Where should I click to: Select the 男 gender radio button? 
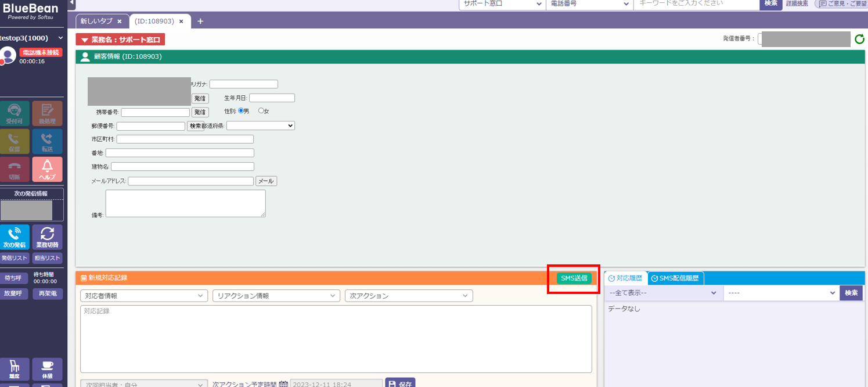tap(242, 111)
